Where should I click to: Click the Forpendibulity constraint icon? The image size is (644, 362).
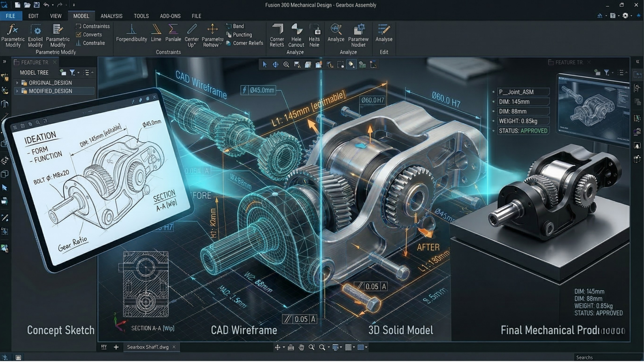131,29
